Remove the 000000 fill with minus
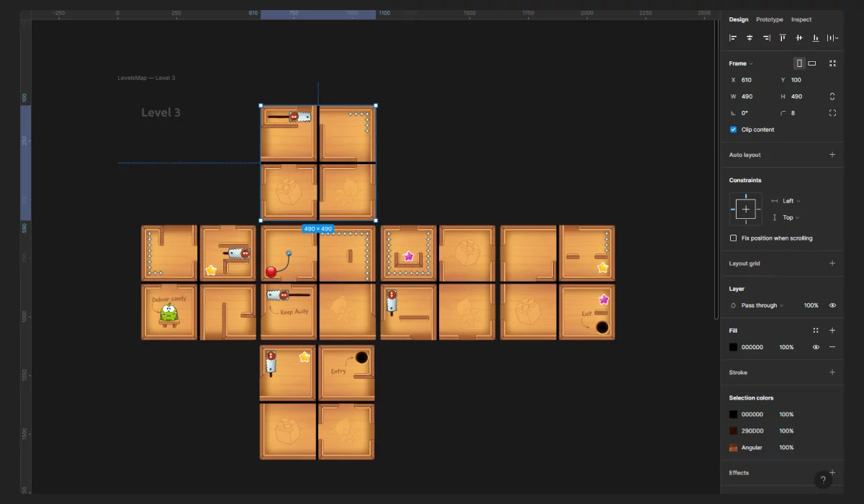Viewport: 864px width, 504px height. coord(832,347)
